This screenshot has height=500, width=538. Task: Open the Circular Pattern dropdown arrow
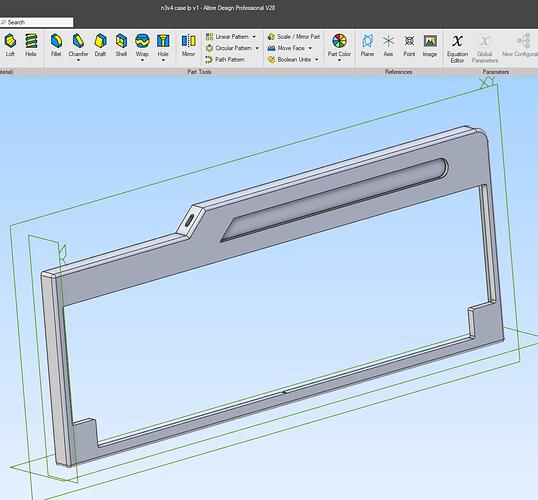(x=257, y=48)
